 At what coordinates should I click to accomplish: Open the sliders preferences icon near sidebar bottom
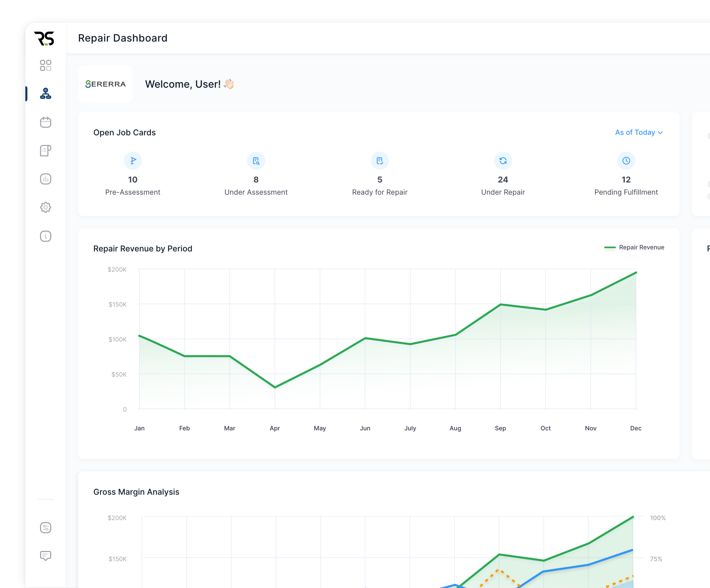[x=46, y=528]
